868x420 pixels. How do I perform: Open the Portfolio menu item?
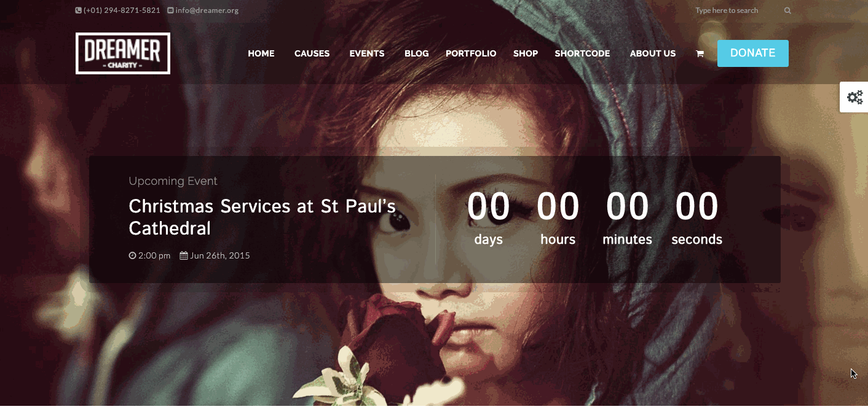pos(471,53)
